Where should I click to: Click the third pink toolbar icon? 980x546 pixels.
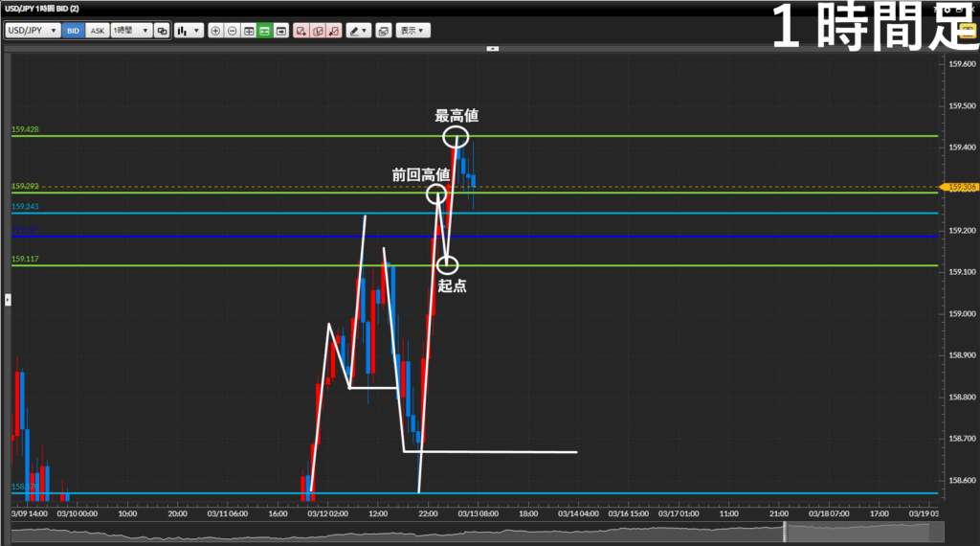coord(333,31)
